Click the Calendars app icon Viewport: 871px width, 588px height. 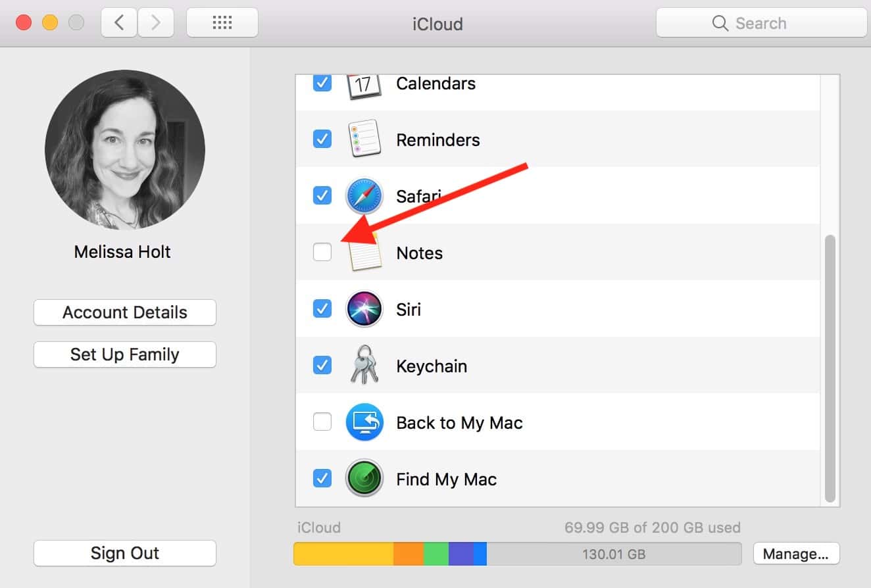364,87
